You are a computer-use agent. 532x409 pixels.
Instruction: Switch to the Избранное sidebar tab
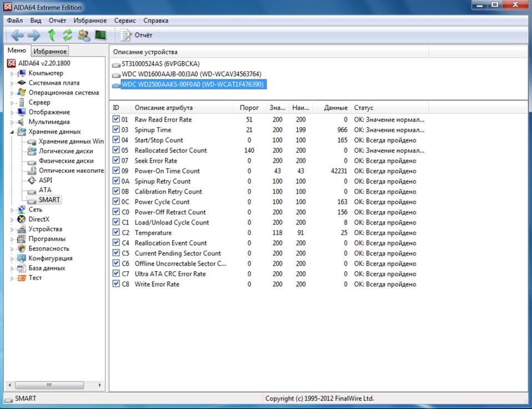click(x=50, y=51)
